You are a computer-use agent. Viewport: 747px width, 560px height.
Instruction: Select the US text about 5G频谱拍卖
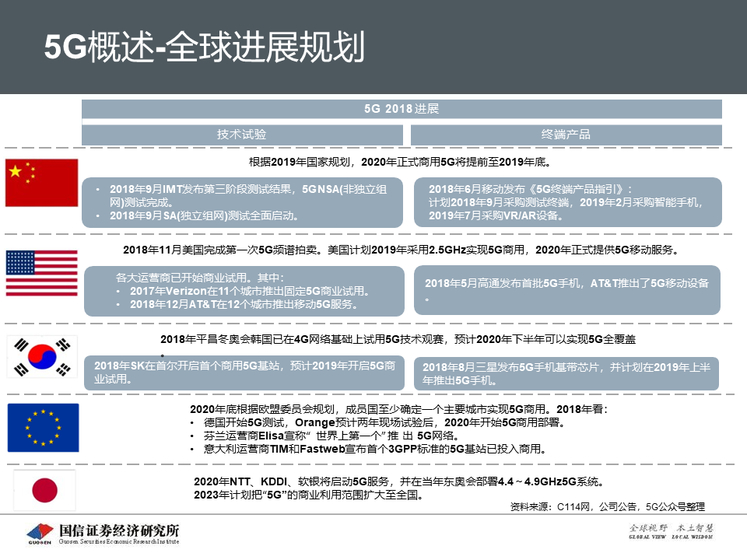click(x=402, y=250)
